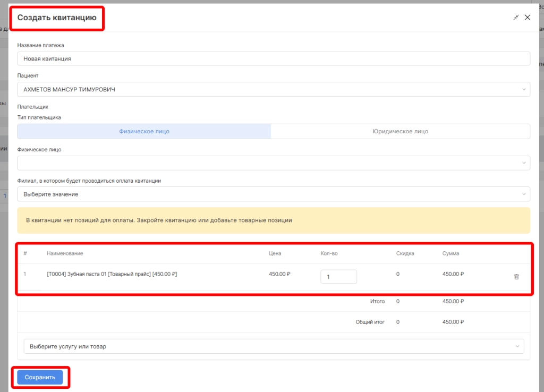Close the receipt dialog with X

pyautogui.click(x=528, y=18)
